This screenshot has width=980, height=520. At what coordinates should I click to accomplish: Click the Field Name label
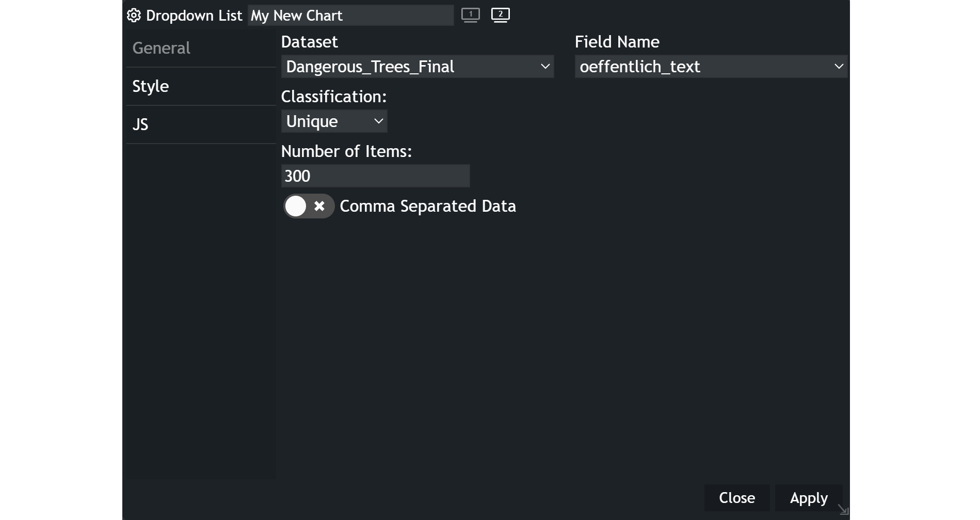(617, 42)
